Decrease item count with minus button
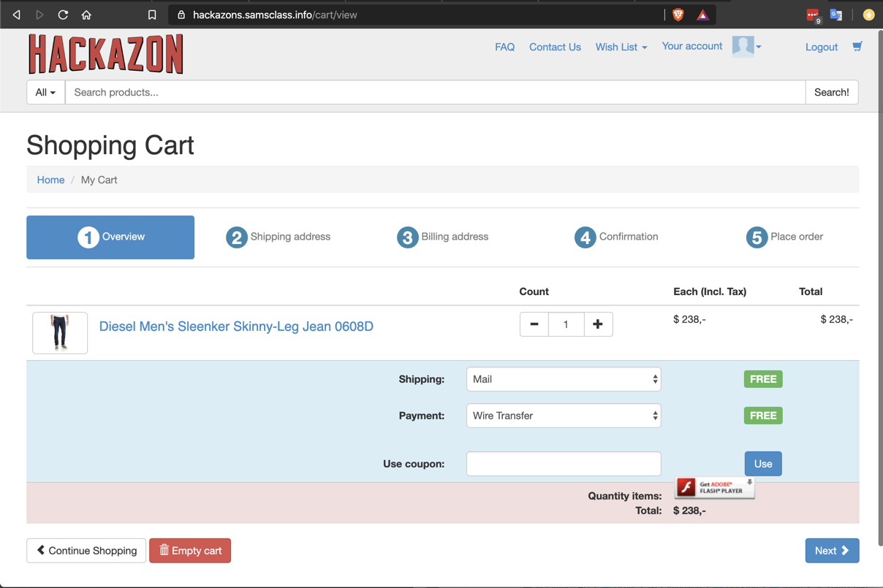 pos(534,324)
